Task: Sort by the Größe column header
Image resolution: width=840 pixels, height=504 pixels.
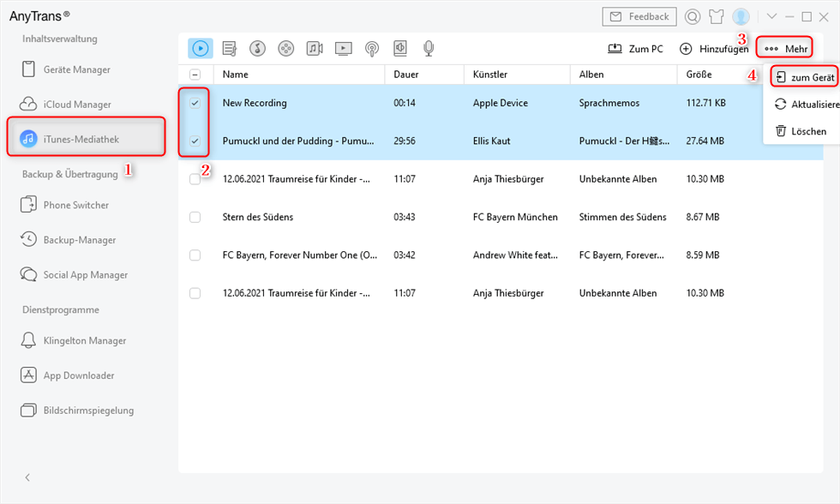Action: (699, 75)
